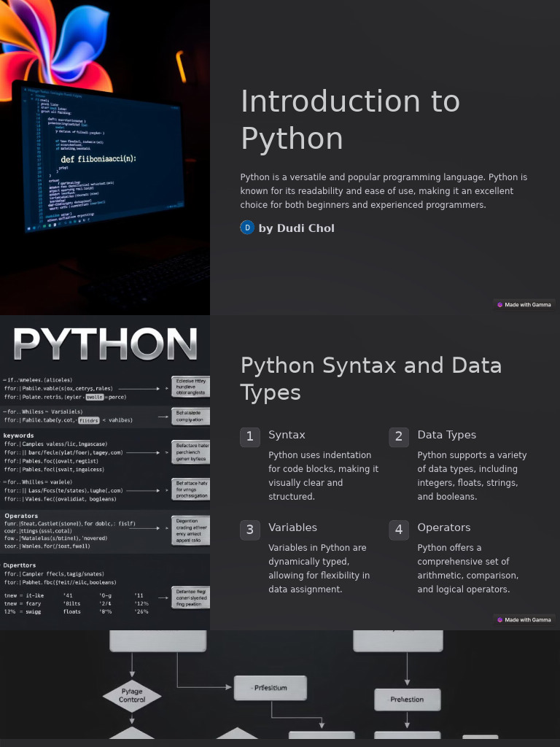Click number badge 2 beside Data Types
This screenshot has width=560, height=747.
tap(398, 436)
